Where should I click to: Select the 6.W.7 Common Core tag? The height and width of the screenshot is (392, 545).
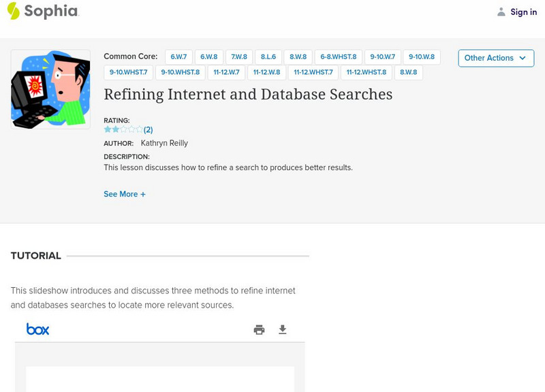tap(179, 57)
